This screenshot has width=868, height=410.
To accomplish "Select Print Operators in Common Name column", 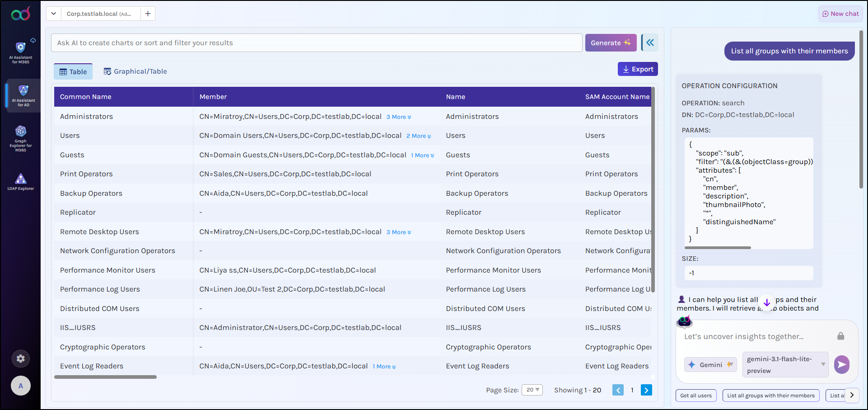I will tap(86, 174).
